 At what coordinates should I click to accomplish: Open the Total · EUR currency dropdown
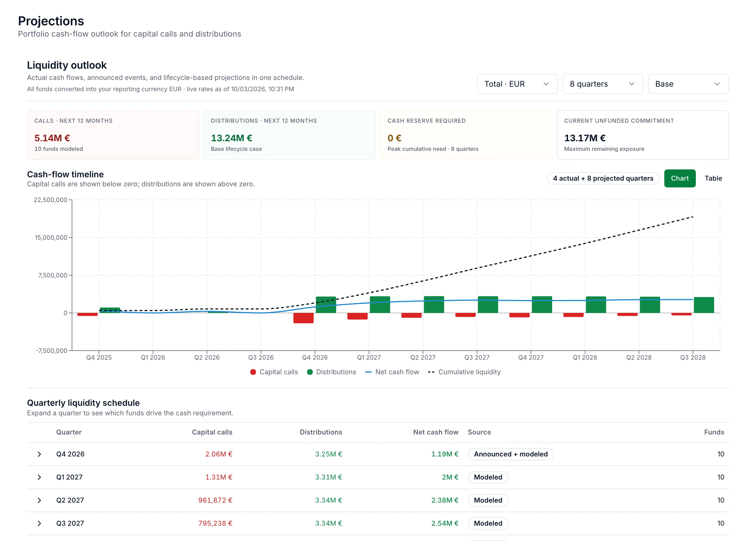tap(517, 84)
